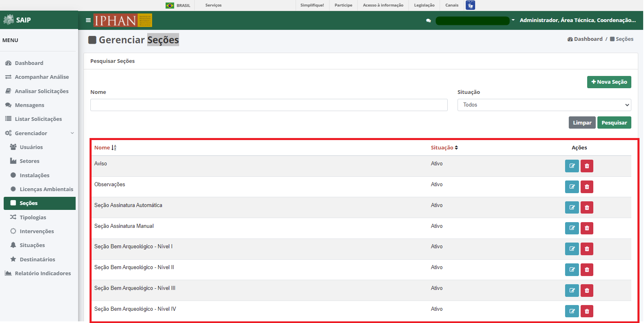
Task: Edit Seção Bem Arqueológico - Nível I
Action: [572, 249]
